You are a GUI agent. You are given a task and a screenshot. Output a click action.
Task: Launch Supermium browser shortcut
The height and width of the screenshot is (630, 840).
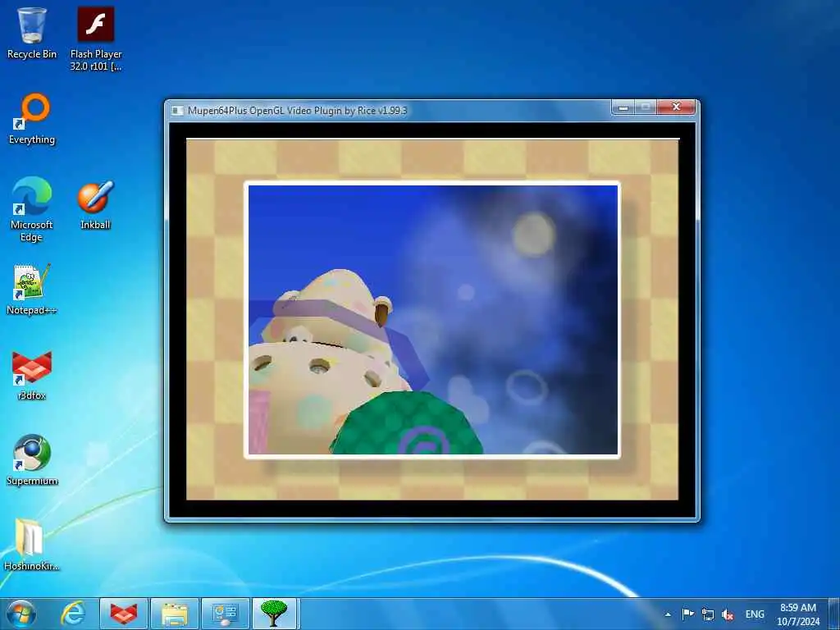click(32, 459)
